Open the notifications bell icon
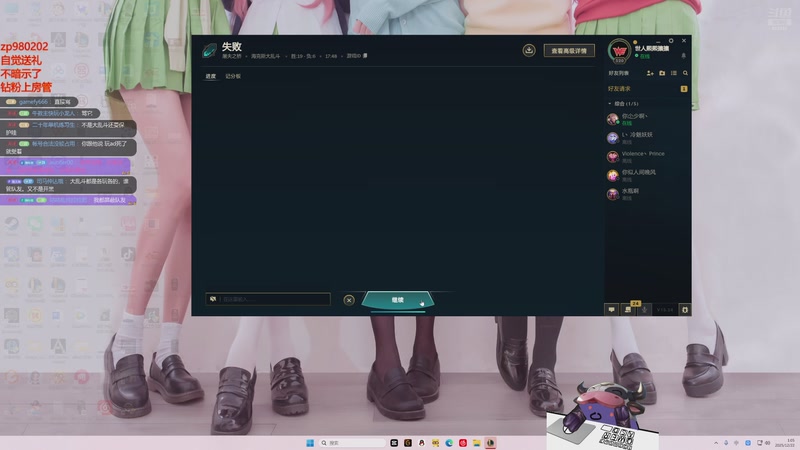 (684, 56)
